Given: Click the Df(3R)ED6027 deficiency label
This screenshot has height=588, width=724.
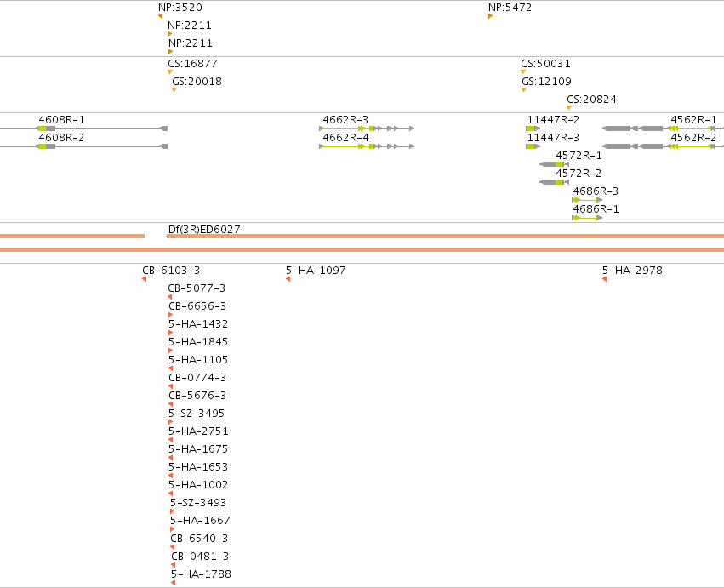Looking at the screenshot, I should (204, 230).
